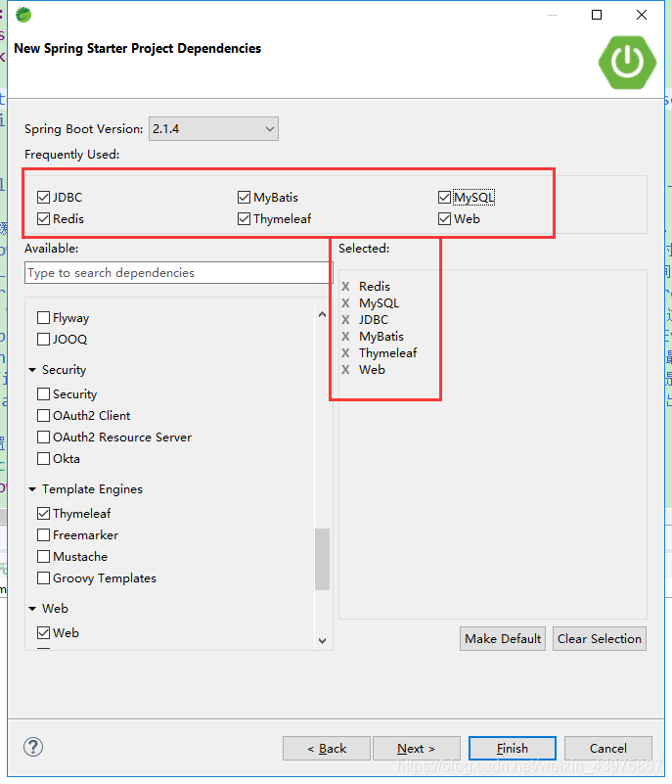Viewport: 672px width, 784px height.
Task: Uncheck Thymeleaf in Frequently Used
Action: tap(244, 218)
